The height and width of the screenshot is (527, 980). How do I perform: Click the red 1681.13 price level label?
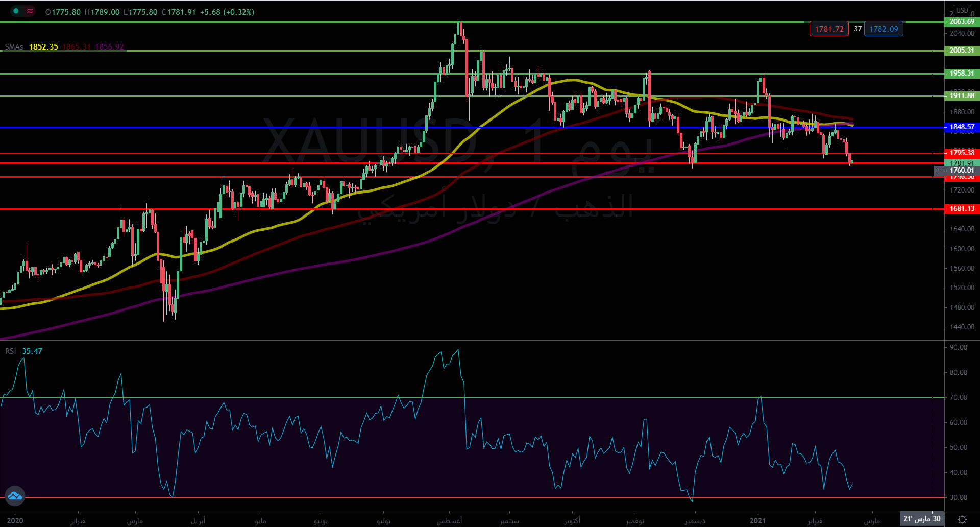point(962,209)
